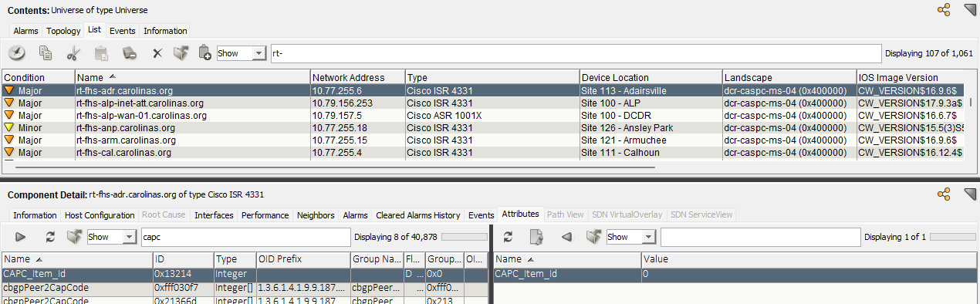Sort list by Condition column header
Image resolution: width=980 pixels, height=304 pixels.
38,77
